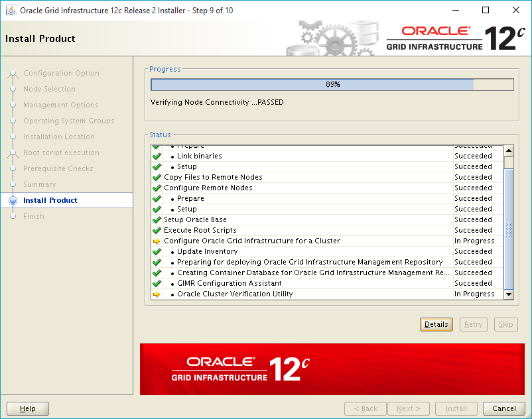Select the Installation Location step
The image size is (532, 419).
pos(59,137)
